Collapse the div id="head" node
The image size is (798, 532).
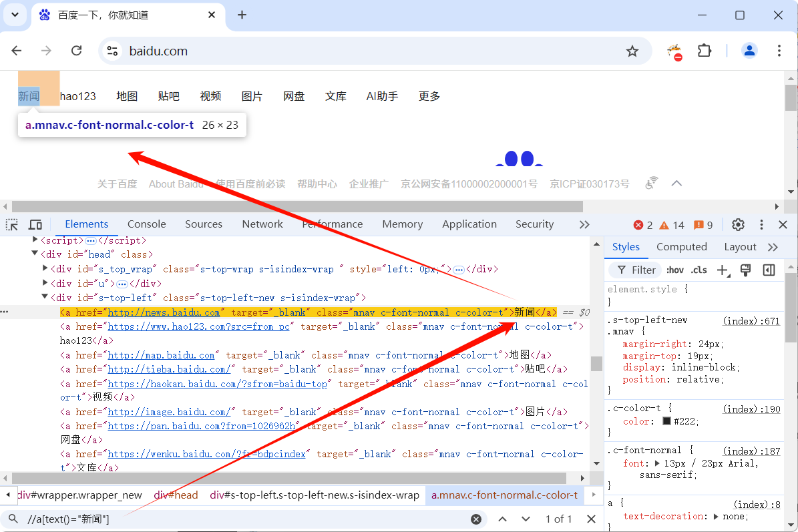35,253
